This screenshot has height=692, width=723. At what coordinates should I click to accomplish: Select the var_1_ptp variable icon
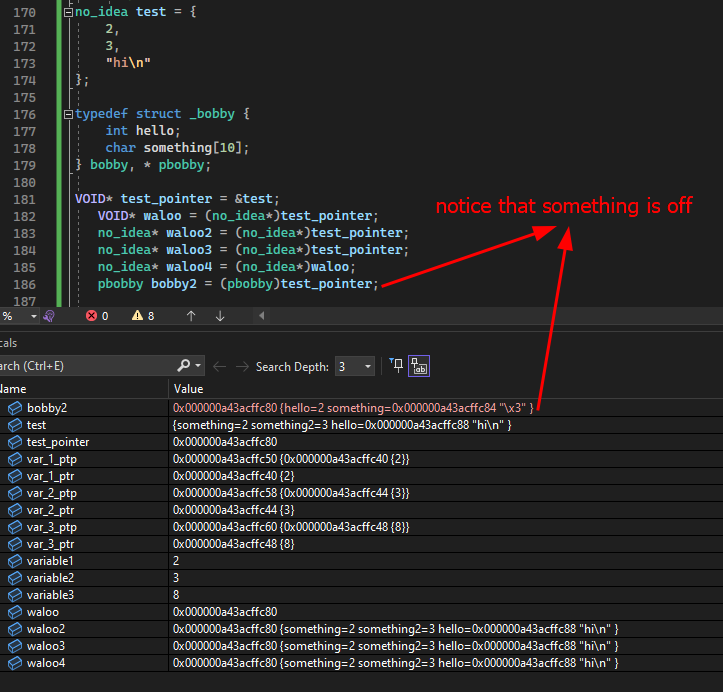point(15,459)
